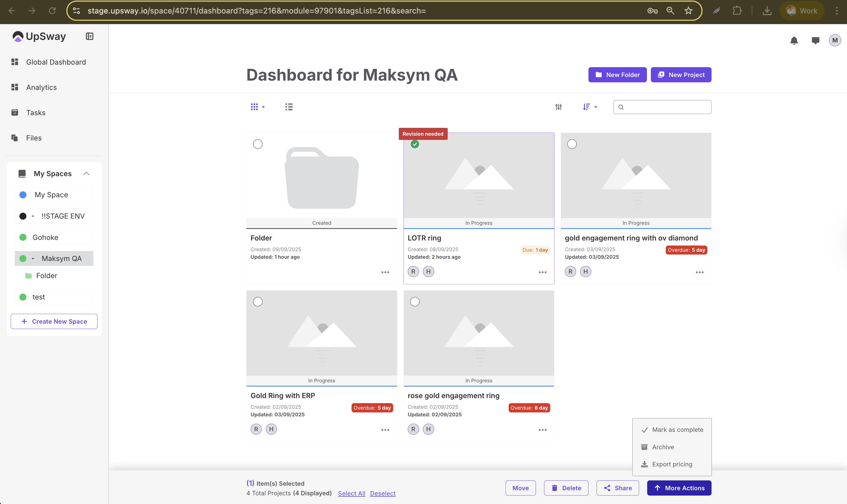The width and height of the screenshot is (847, 504).
Task: Deselect the LOTR ring checked circle
Action: click(x=415, y=144)
